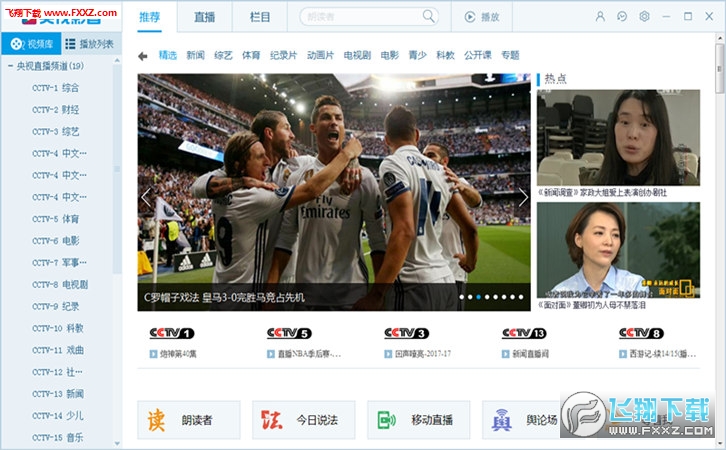This screenshot has height=450, width=726.
Task: Choose the 综艺 category
Action: tap(223, 55)
